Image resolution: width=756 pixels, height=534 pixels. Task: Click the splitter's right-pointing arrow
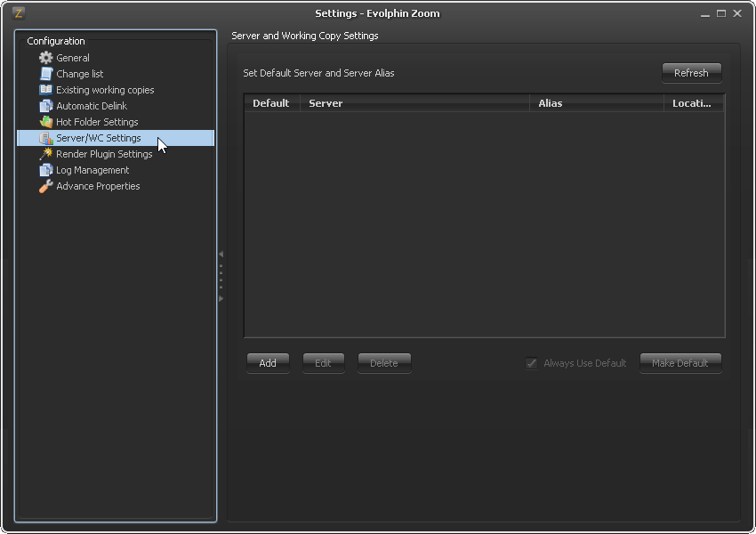[x=221, y=299]
